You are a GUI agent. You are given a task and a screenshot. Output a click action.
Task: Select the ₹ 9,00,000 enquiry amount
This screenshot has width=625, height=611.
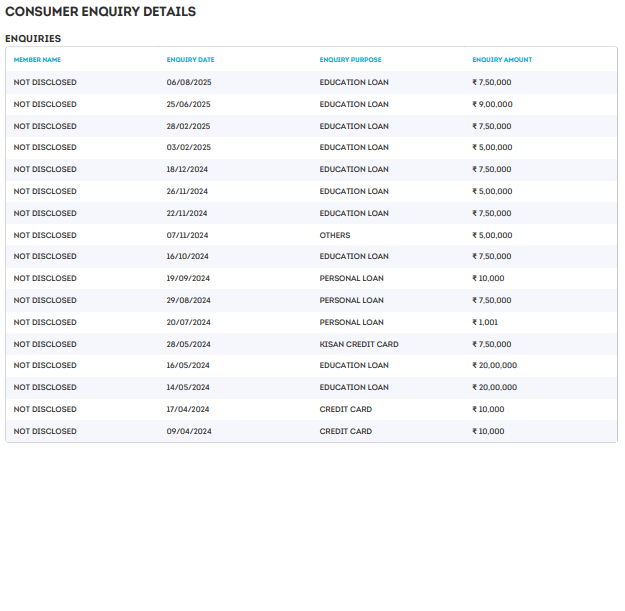point(492,104)
